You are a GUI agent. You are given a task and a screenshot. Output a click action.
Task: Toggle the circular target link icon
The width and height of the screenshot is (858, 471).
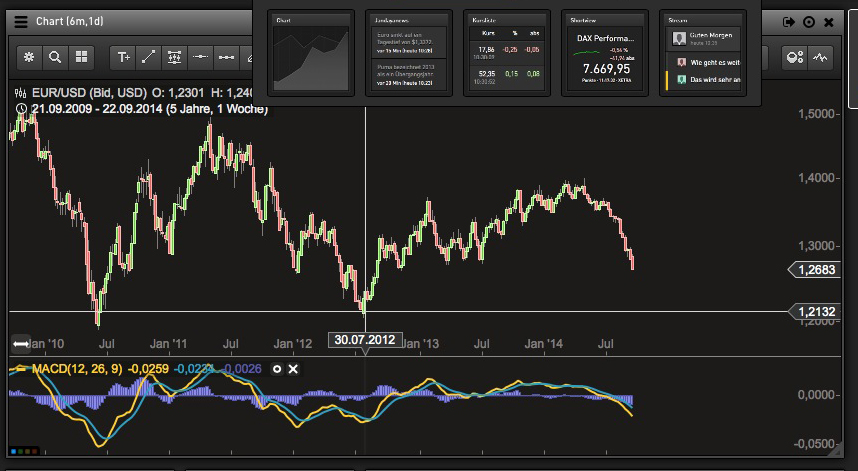(809, 22)
